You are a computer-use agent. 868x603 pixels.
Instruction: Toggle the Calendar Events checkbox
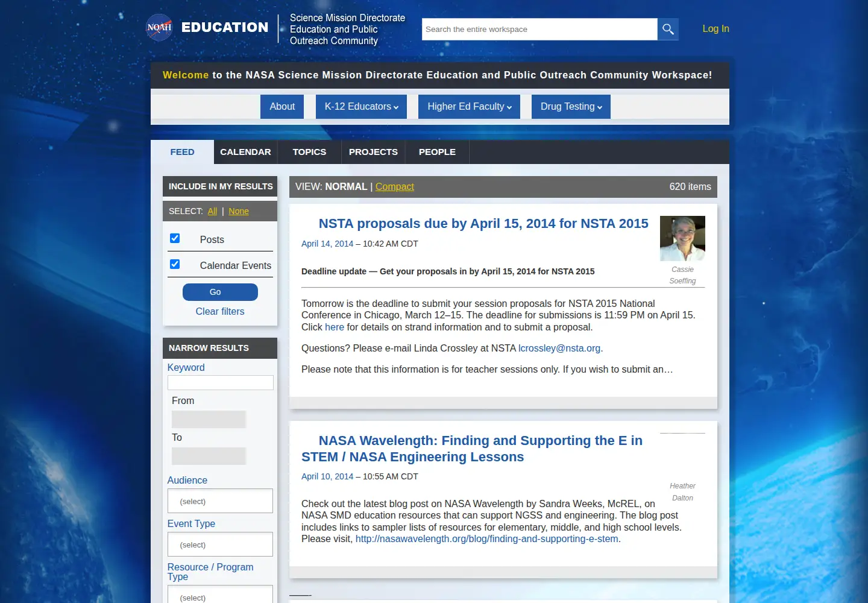pyautogui.click(x=175, y=264)
